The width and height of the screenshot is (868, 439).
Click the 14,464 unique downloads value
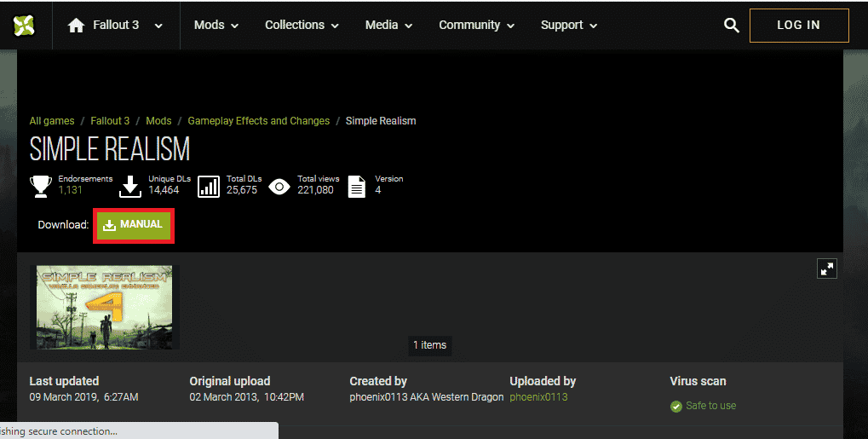[164, 190]
